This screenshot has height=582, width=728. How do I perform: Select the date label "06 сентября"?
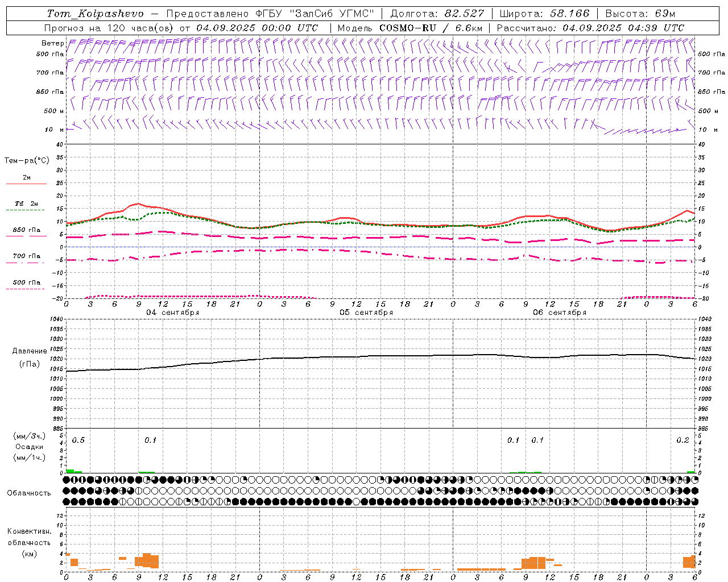click(x=560, y=313)
